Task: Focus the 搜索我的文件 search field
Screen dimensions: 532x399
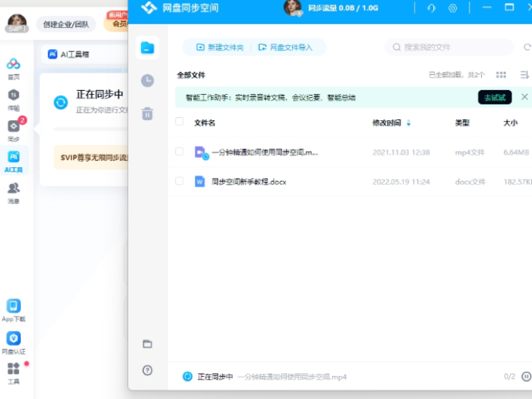Action: pyautogui.click(x=449, y=47)
